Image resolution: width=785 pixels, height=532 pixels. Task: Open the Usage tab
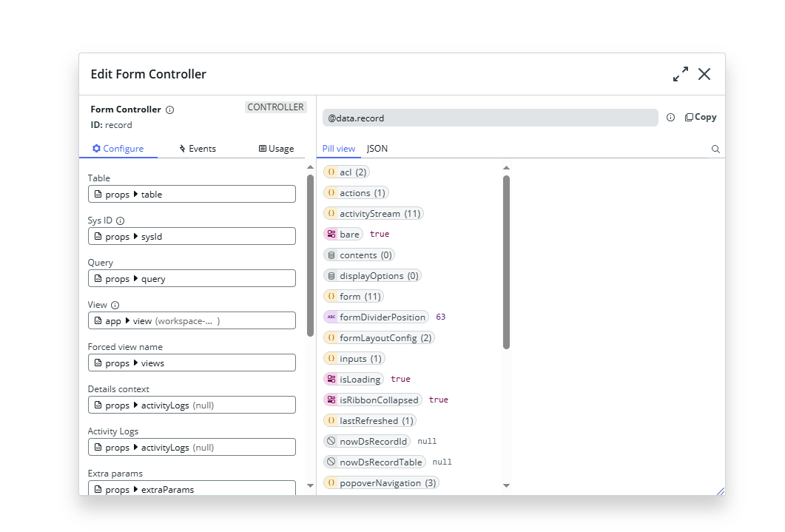(276, 149)
